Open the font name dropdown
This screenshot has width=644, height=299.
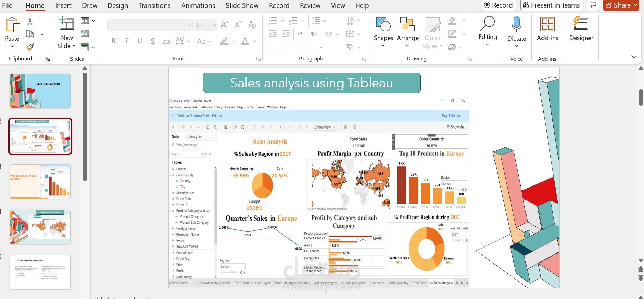(x=190, y=25)
